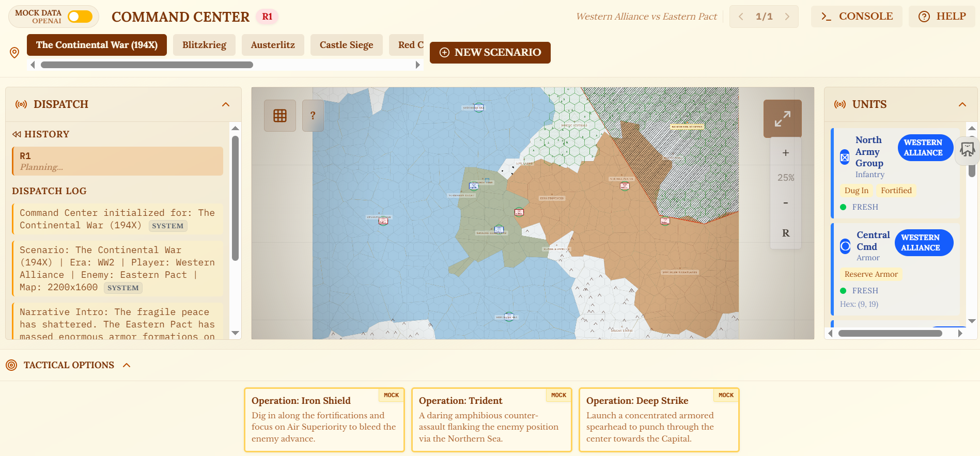Open the Help button
Screen dimensions: 980x456
pyautogui.click(x=942, y=17)
